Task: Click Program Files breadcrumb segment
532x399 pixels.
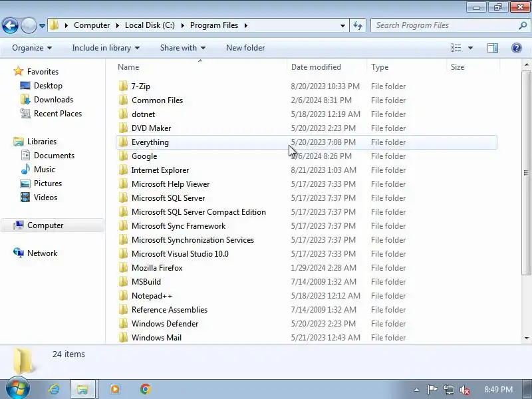Action: click(213, 25)
